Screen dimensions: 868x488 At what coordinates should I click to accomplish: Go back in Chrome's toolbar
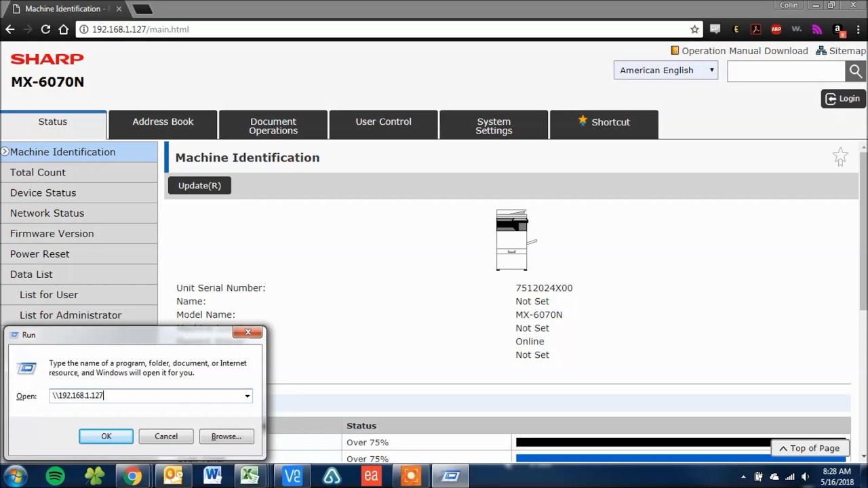pos(9,29)
